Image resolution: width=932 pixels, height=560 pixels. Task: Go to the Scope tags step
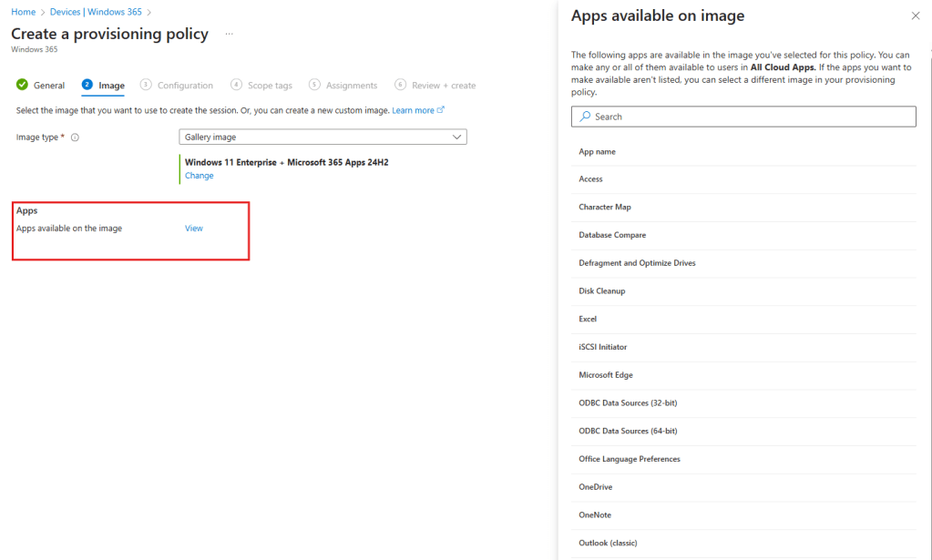point(269,86)
